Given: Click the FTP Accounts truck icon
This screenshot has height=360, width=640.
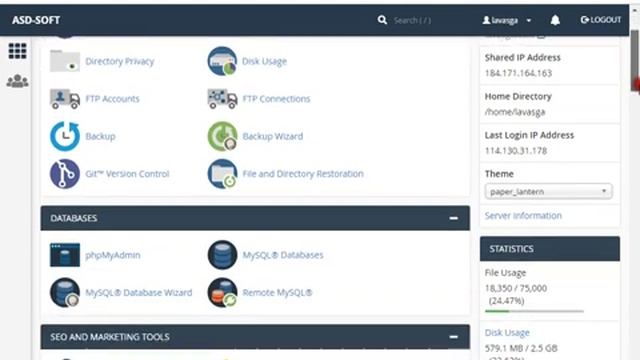Looking at the screenshot, I should tap(64, 99).
